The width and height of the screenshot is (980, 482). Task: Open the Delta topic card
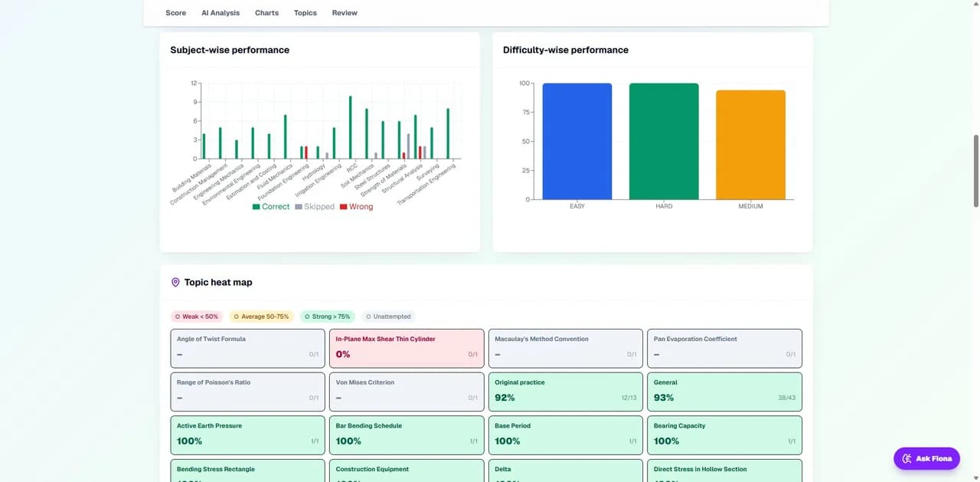click(x=566, y=471)
